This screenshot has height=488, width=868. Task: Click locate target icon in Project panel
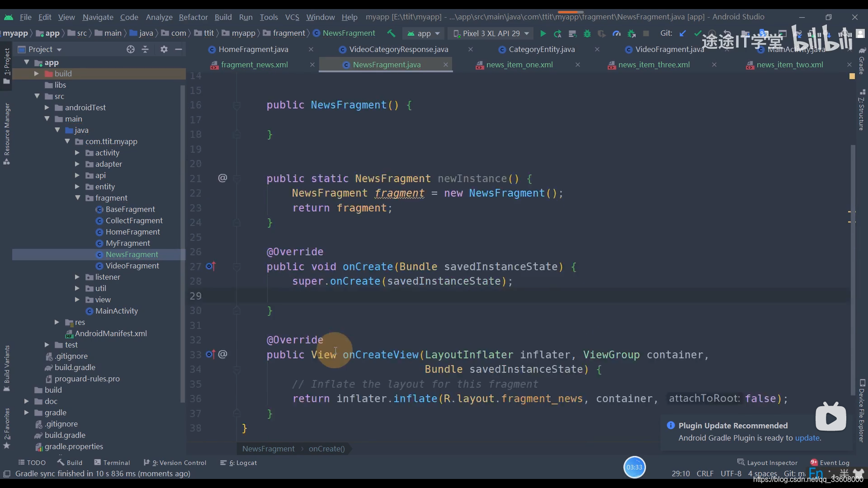coord(130,49)
